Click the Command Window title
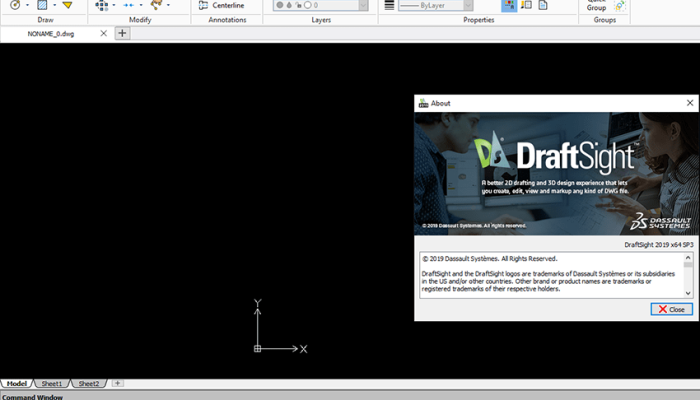This screenshot has height=400, width=700. tap(32, 397)
